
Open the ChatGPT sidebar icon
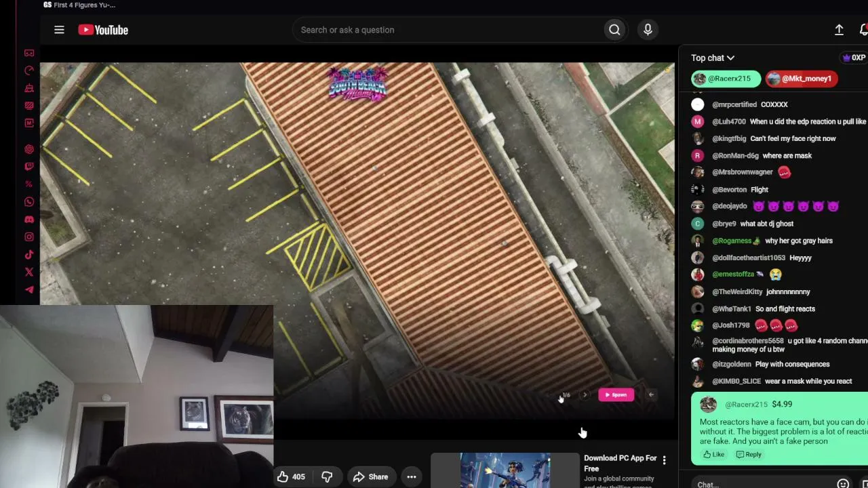(29, 149)
